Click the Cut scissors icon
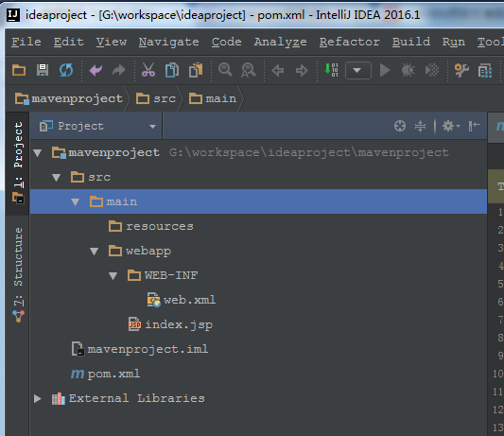 (148, 70)
